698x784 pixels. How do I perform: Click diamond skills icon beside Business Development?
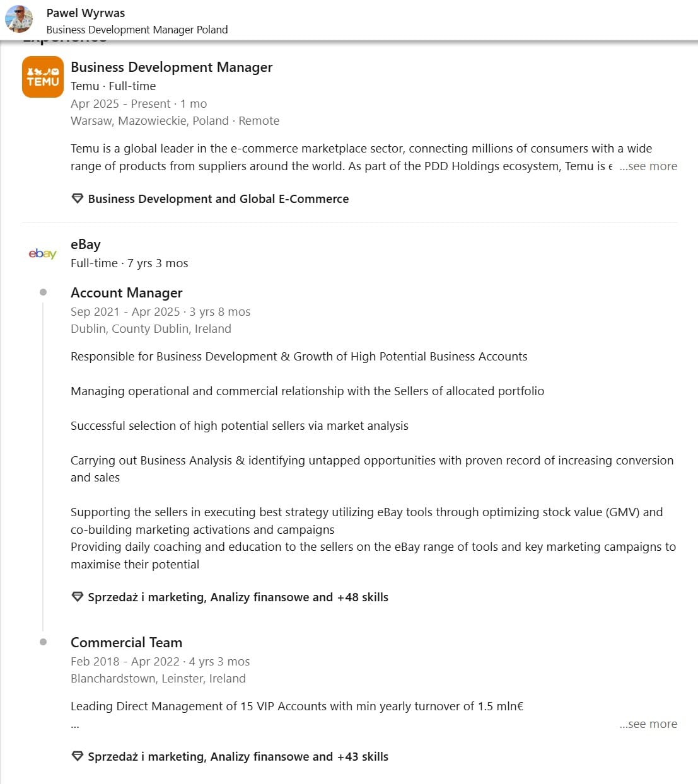pos(78,199)
